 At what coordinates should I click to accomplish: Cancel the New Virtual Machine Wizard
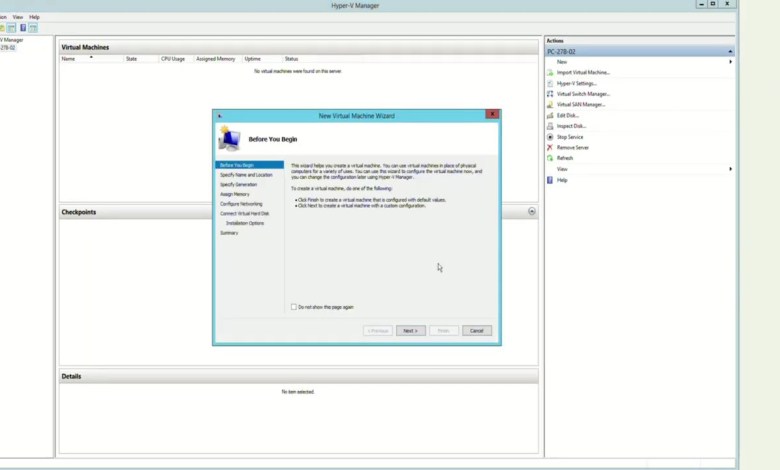(477, 331)
